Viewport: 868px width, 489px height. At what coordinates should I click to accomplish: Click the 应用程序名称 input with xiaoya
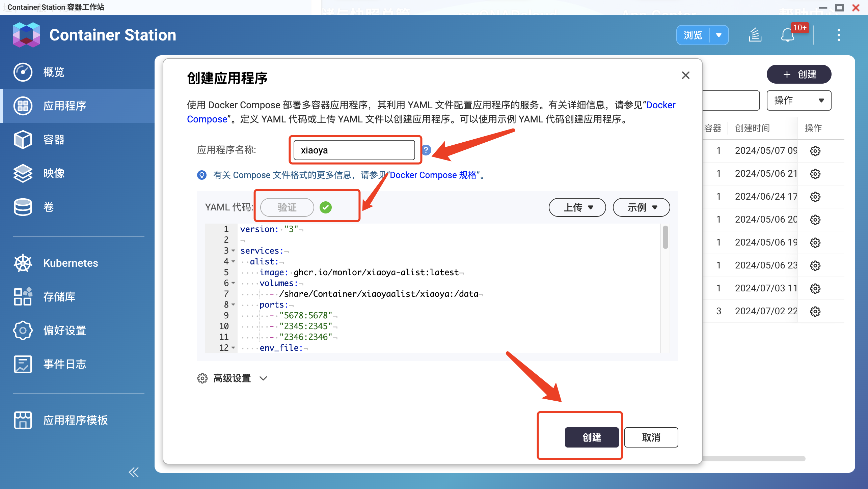coord(354,150)
